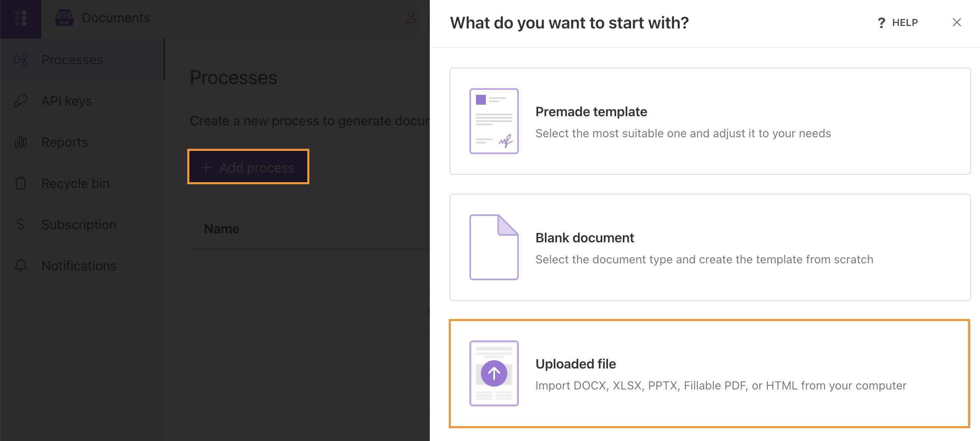The height and width of the screenshot is (441, 980).
Task: Click 'Create a new process' description text
Action: tap(310, 121)
